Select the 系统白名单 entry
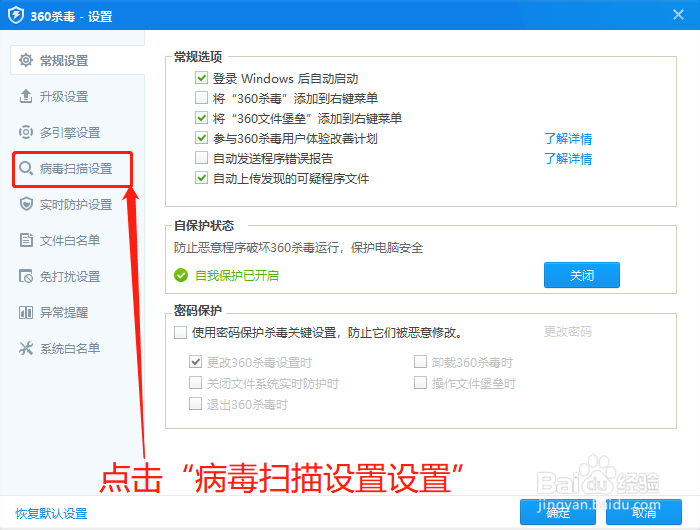 (70, 349)
